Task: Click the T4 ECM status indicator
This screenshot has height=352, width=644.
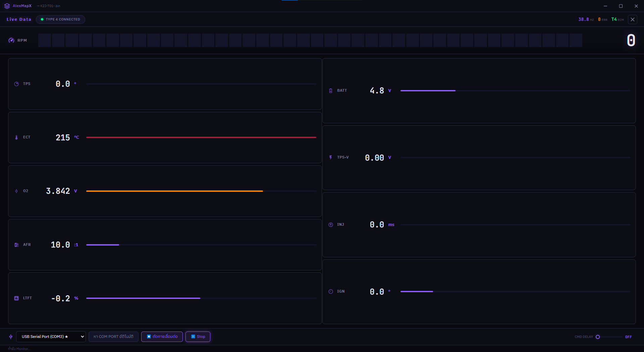Action: [617, 19]
